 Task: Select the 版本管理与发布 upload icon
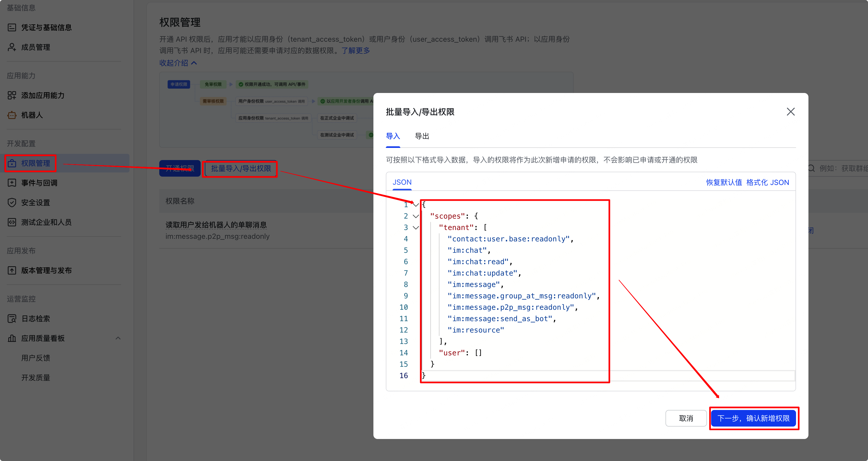(x=12, y=270)
